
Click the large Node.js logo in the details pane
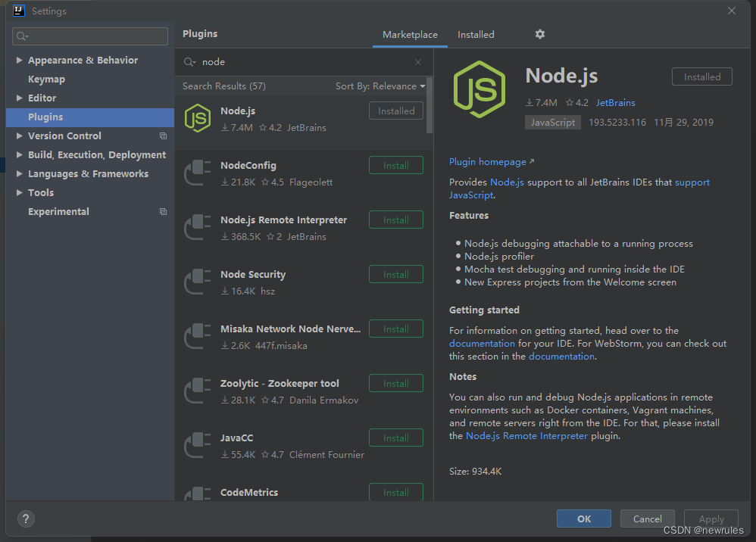click(x=480, y=89)
